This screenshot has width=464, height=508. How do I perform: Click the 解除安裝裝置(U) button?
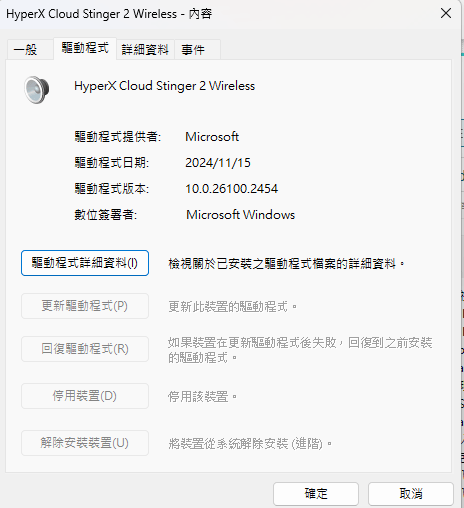(85, 443)
